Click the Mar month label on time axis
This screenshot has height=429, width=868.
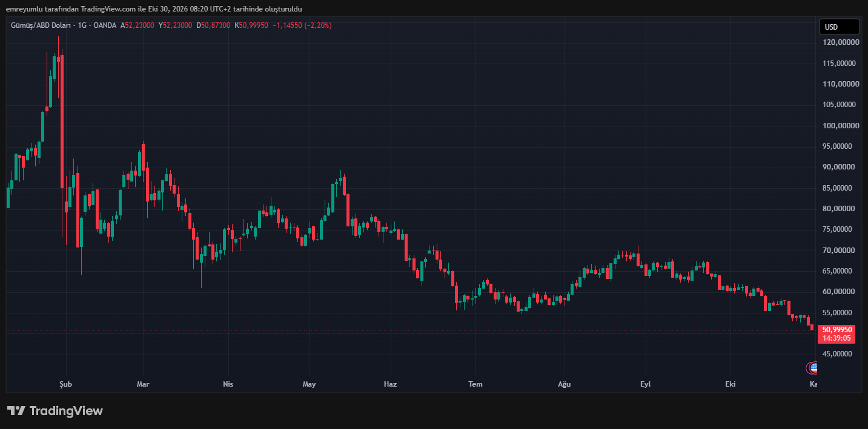143,384
